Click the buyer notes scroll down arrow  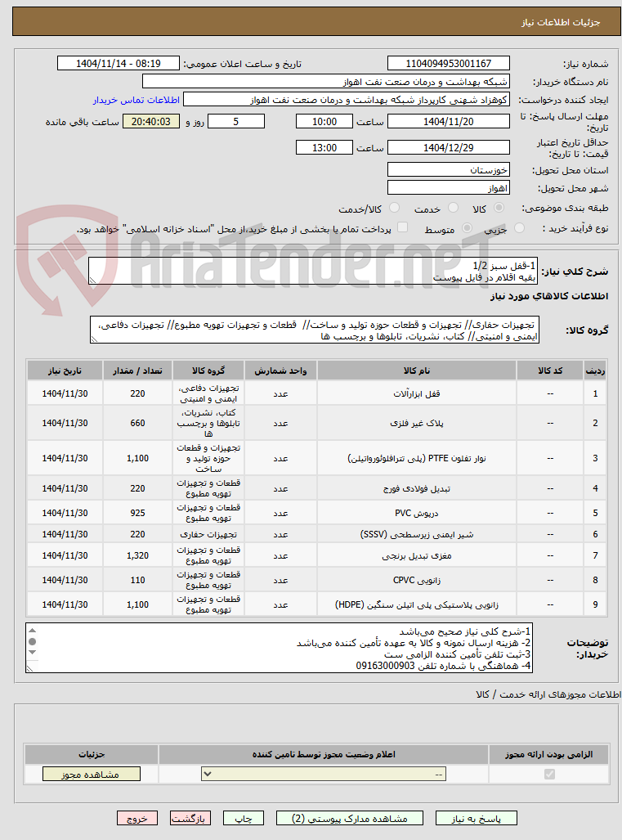32,652
